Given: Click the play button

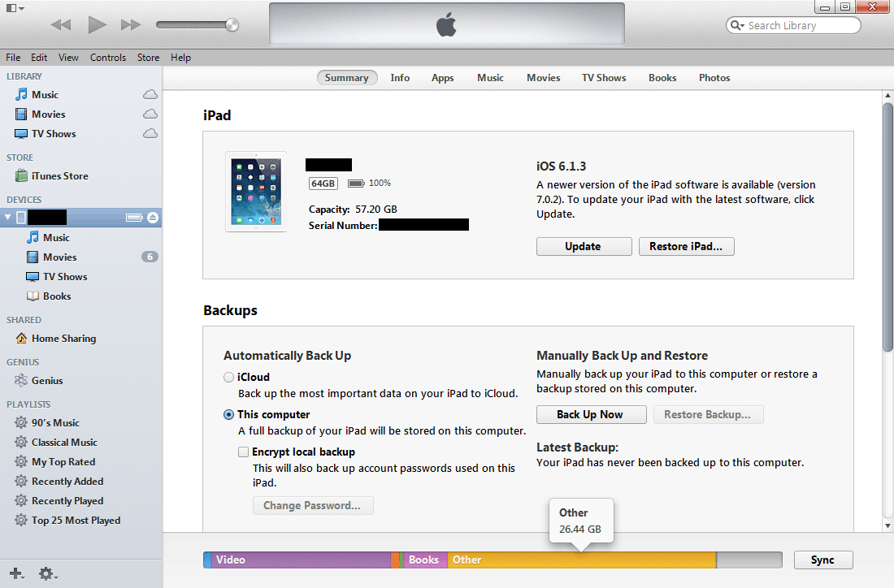Looking at the screenshot, I should point(97,24).
